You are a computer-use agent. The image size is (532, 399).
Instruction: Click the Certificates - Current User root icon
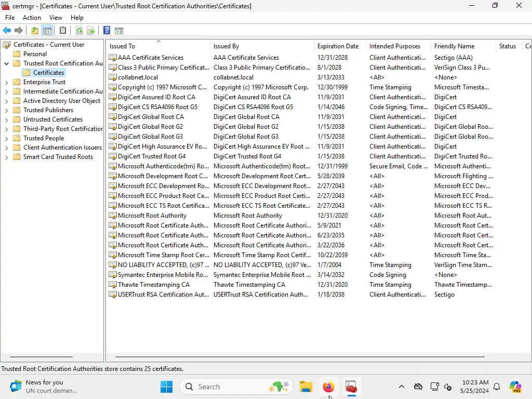click(6, 45)
